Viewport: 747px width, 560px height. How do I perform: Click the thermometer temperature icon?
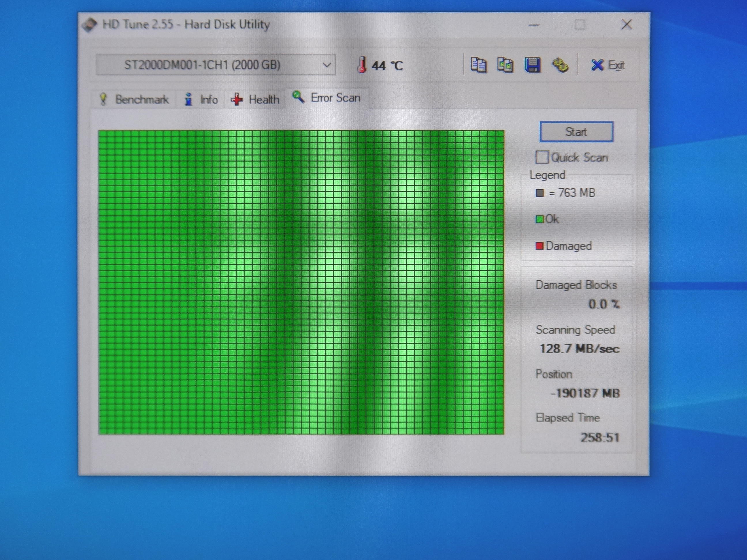[x=362, y=65]
